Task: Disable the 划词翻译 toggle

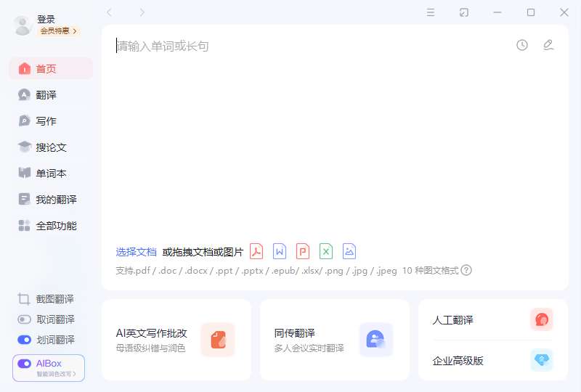Action: click(x=25, y=340)
